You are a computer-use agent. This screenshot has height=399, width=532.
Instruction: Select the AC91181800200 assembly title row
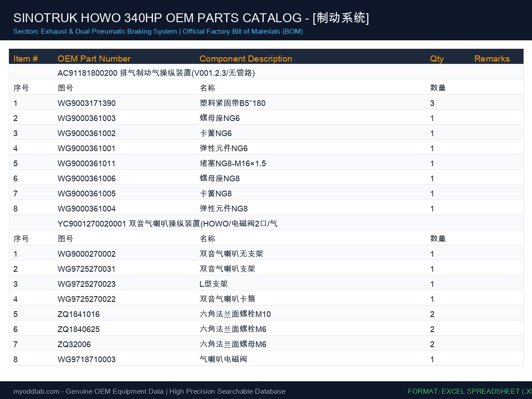[x=266, y=73]
